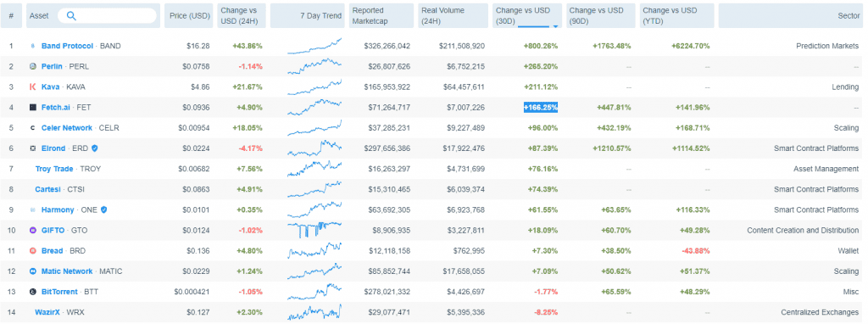Open the Fetch.ai asset link
Viewport: 868px width, 324px height.
point(55,108)
